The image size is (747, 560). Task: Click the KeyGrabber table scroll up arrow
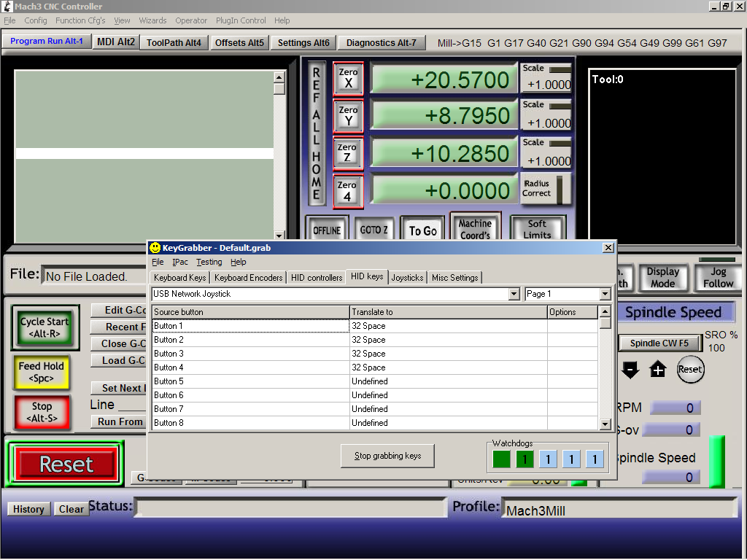[x=605, y=311]
